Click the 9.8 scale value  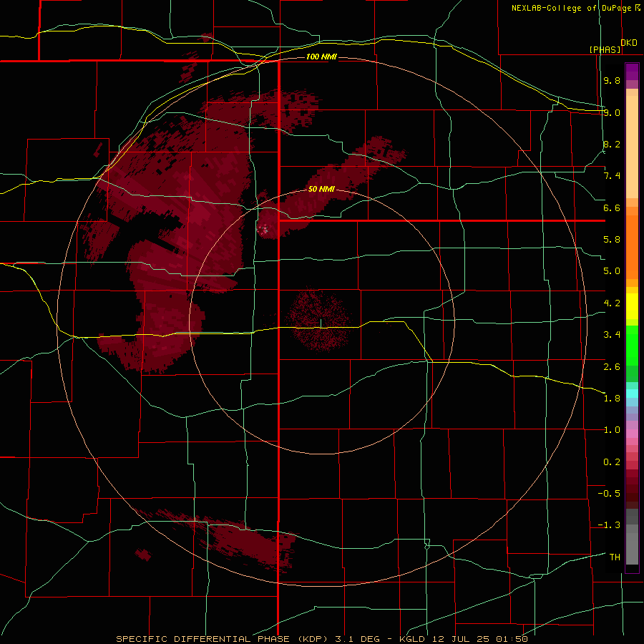(612, 80)
